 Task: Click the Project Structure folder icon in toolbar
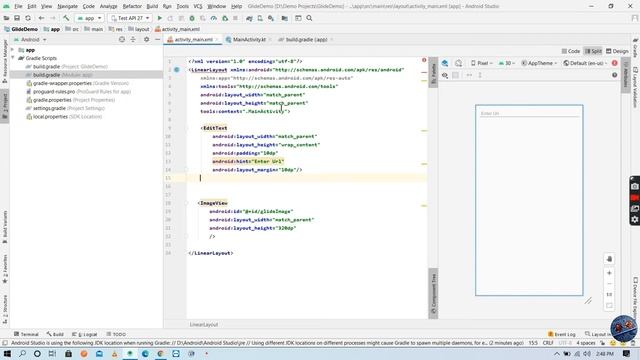[284, 18]
